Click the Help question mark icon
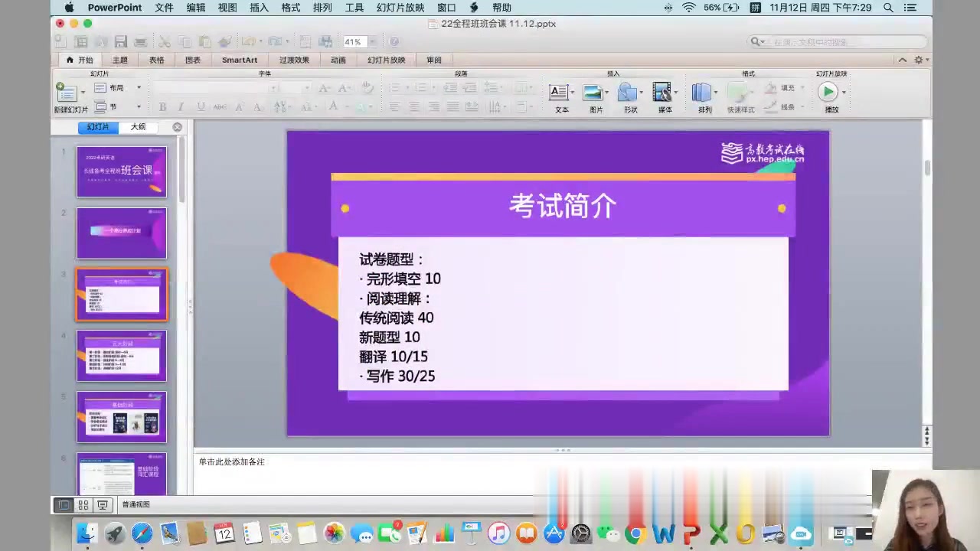 tap(394, 41)
